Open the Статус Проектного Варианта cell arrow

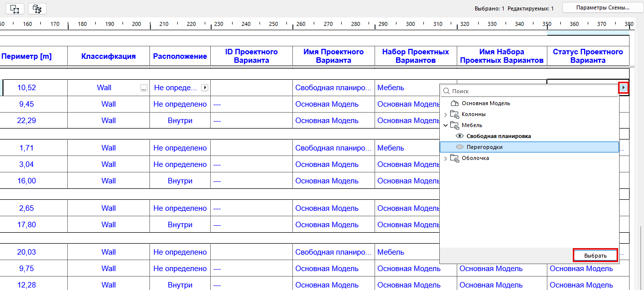point(624,88)
